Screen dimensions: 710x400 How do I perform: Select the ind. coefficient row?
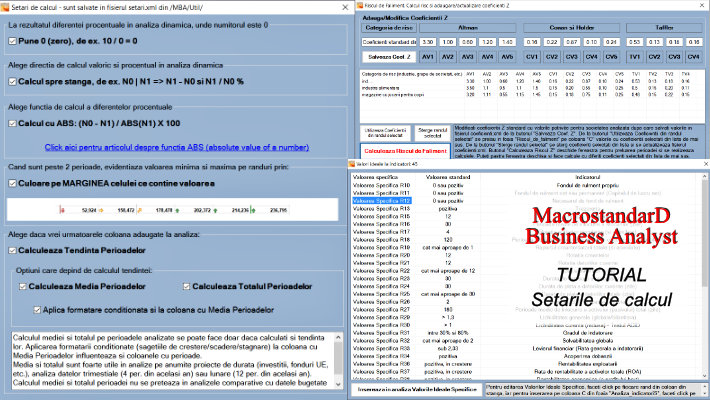pyautogui.click(x=532, y=81)
